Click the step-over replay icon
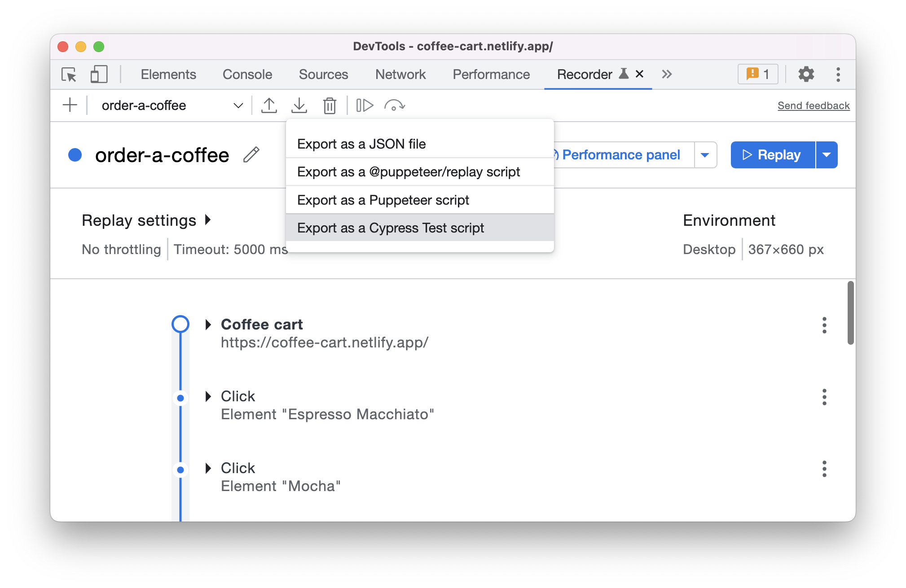The width and height of the screenshot is (906, 588). tap(395, 105)
